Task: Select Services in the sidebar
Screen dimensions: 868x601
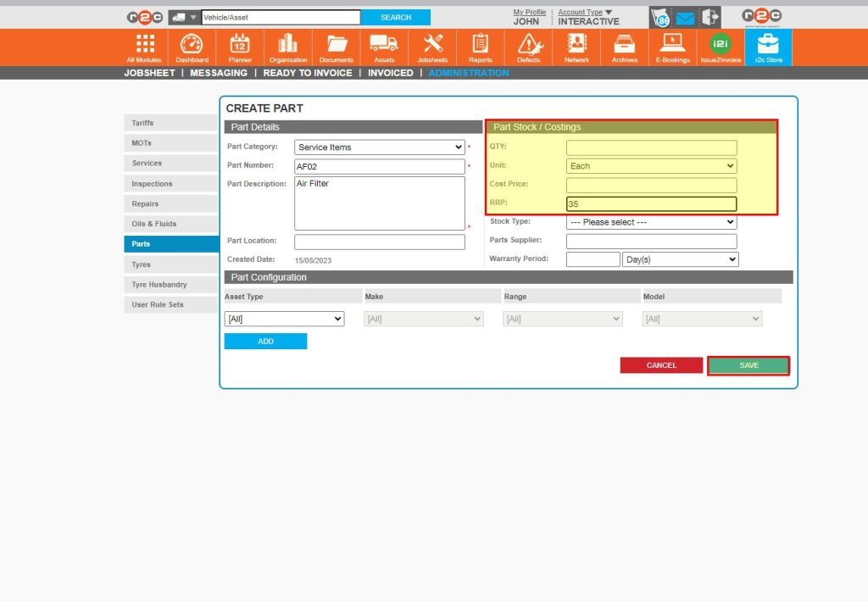Action: (x=171, y=164)
